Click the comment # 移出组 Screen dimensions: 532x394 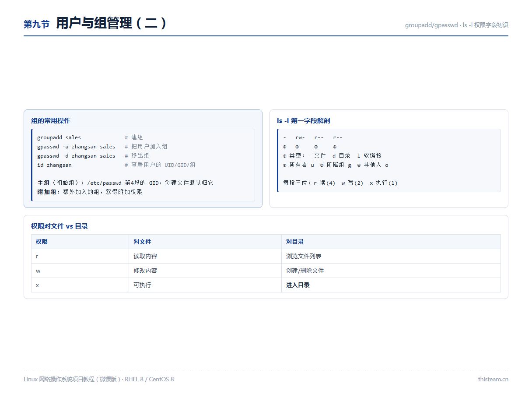(x=137, y=156)
